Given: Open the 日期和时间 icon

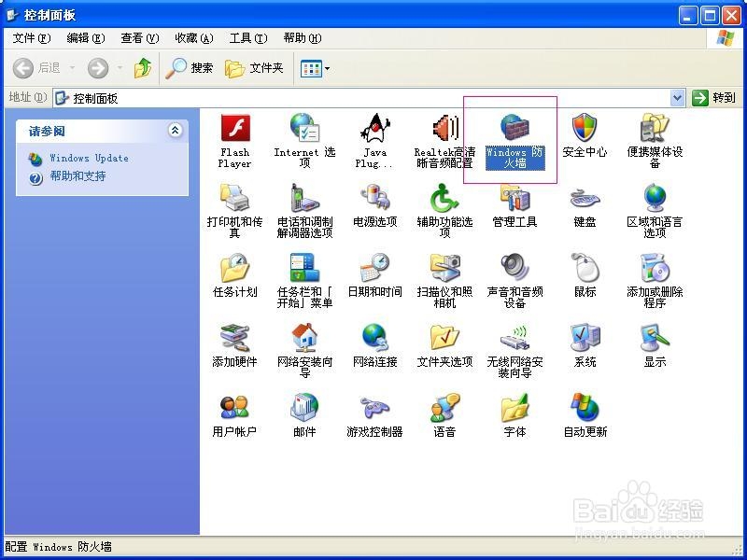Looking at the screenshot, I should point(375,268).
